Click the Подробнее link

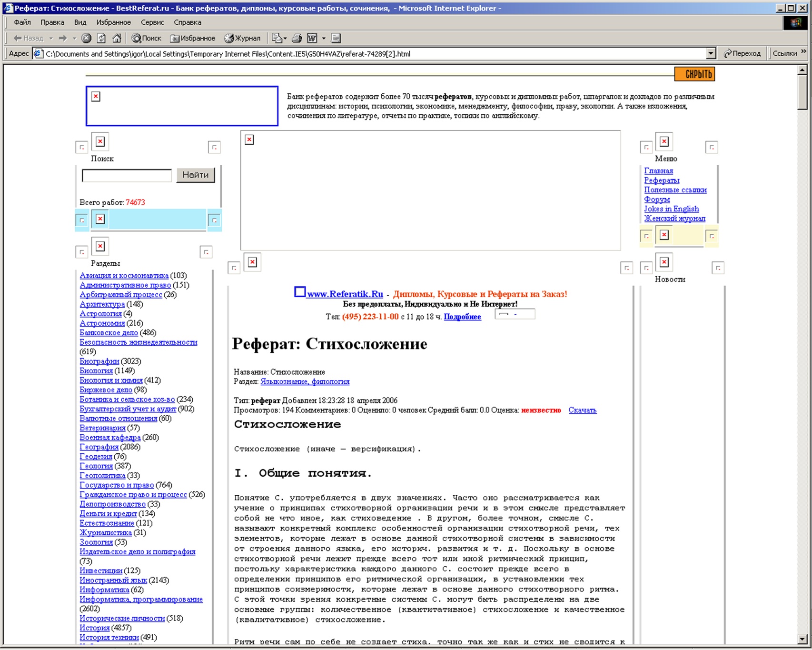pyautogui.click(x=462, y=317)
